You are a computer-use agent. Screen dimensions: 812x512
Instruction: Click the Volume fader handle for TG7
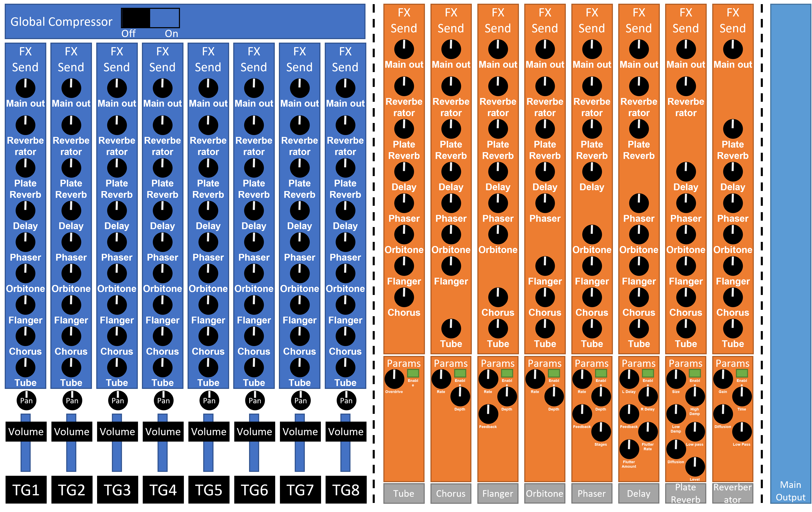coord(300,431)
